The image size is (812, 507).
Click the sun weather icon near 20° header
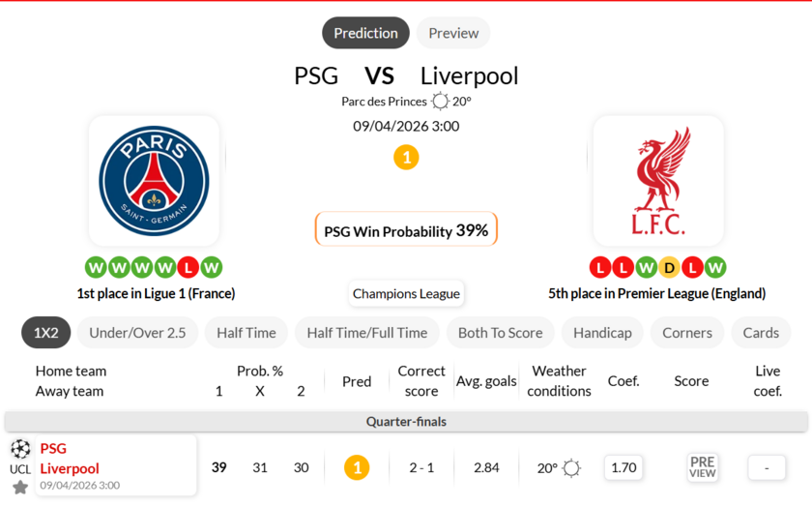441,102
